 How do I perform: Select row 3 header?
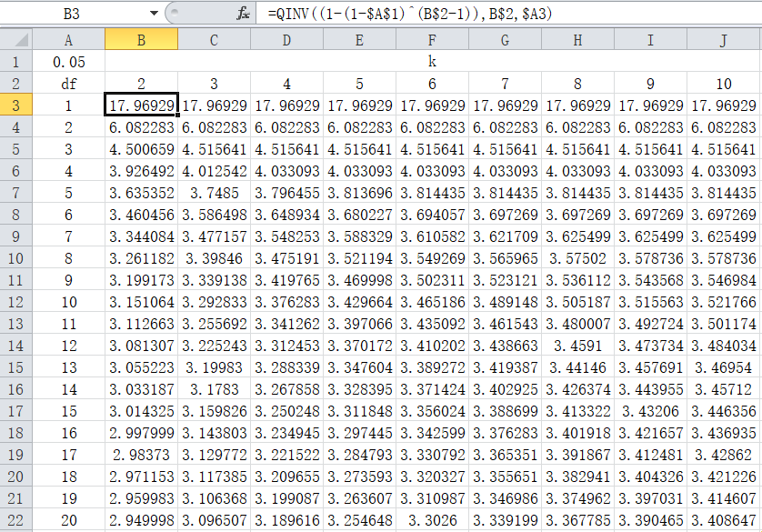coord(16,105)
